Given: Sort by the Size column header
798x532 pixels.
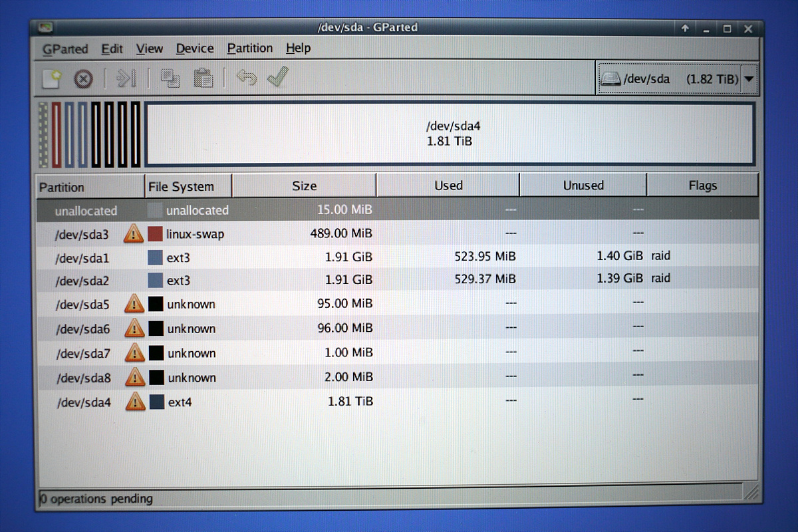Looking at the screenshot, I should point(304,186).
